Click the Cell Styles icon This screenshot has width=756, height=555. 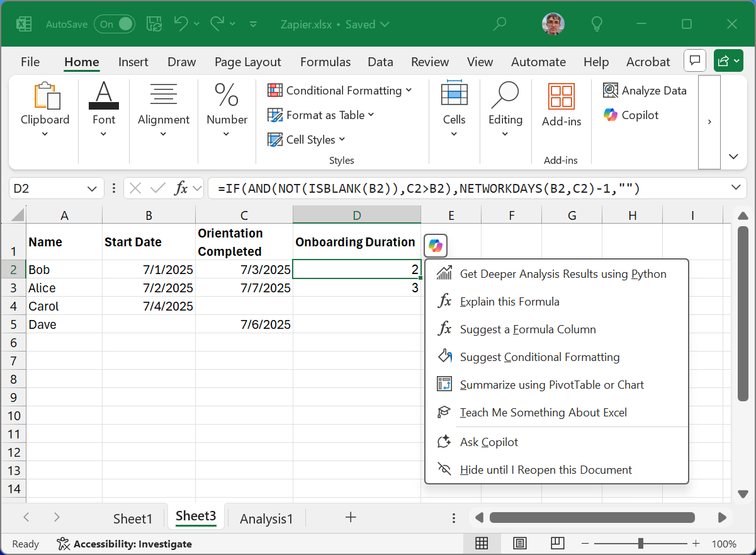click(275, 139)
